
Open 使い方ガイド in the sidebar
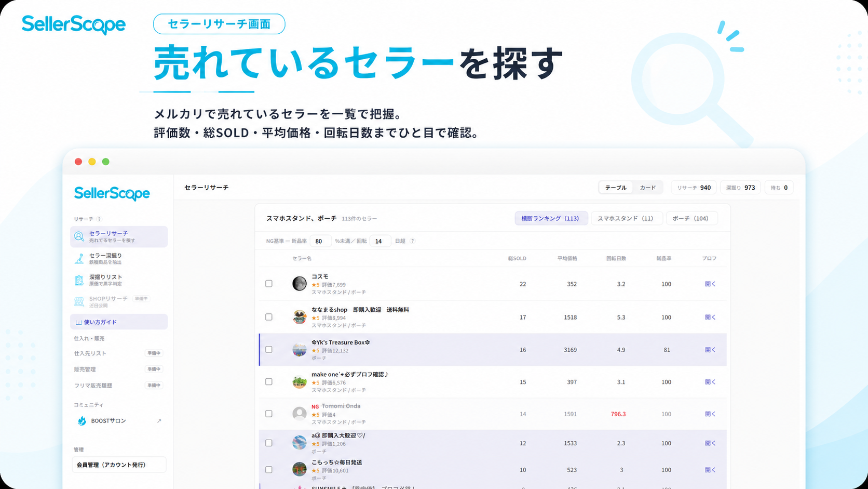119,322
